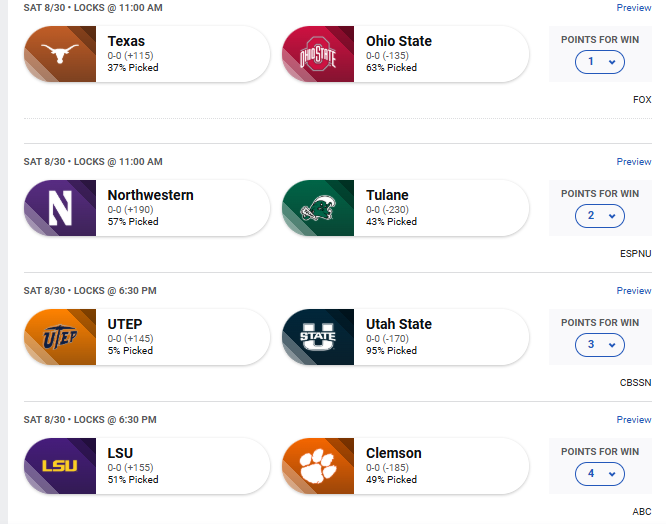Select Utah State 95% Picked card
666x524 pixels.
point(406,337)
